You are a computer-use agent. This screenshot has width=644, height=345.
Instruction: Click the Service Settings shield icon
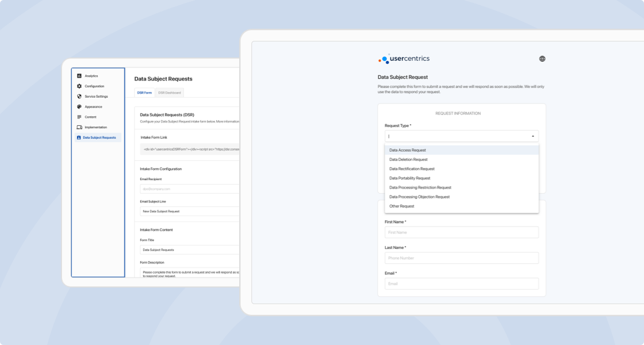point(79,97)
